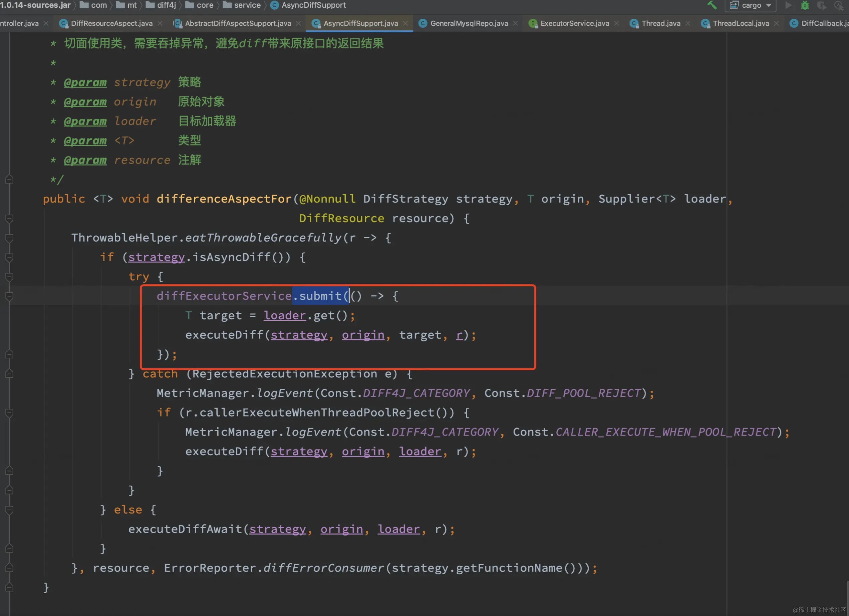The image size is (849, 616).
Task: Close the ThreadLocal.java tab
Action: pos(777,23)
